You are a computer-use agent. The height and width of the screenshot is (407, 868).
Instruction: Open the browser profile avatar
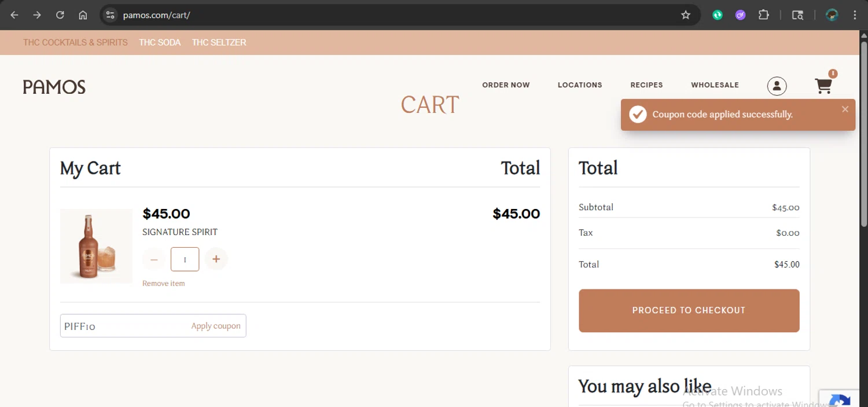[832, 15]
